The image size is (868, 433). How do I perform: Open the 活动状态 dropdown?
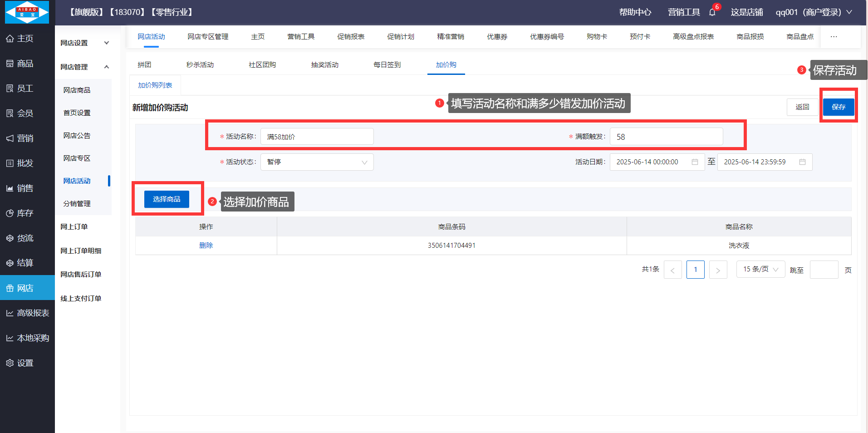pyautogui.click(x=317, y=162)
